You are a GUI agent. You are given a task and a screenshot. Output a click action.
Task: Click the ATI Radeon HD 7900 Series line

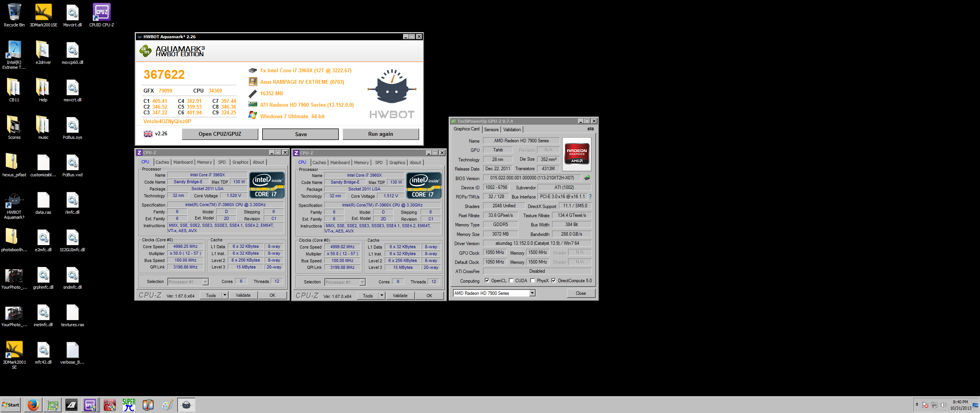pos(307,105)
